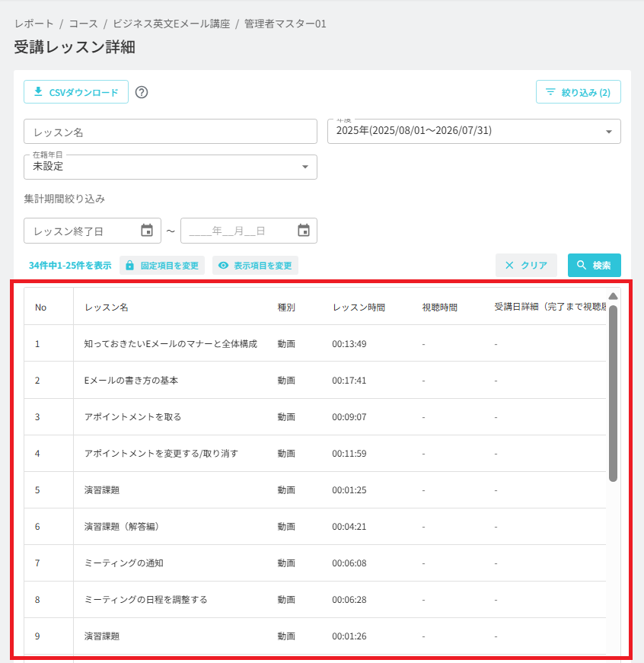This screenshot has height=663, width=644.
Task: Click the help question mark icon
Action: tap(142, 92)
